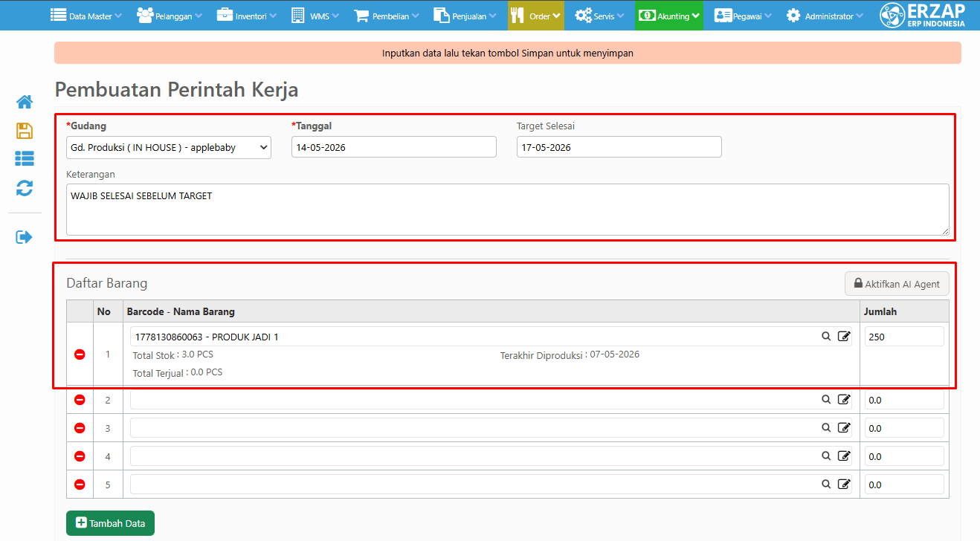Viewport: 980px width, 541px height.
Task: Click the Save floppy disk sidebar icon
Action: click(x=25, y=131)
